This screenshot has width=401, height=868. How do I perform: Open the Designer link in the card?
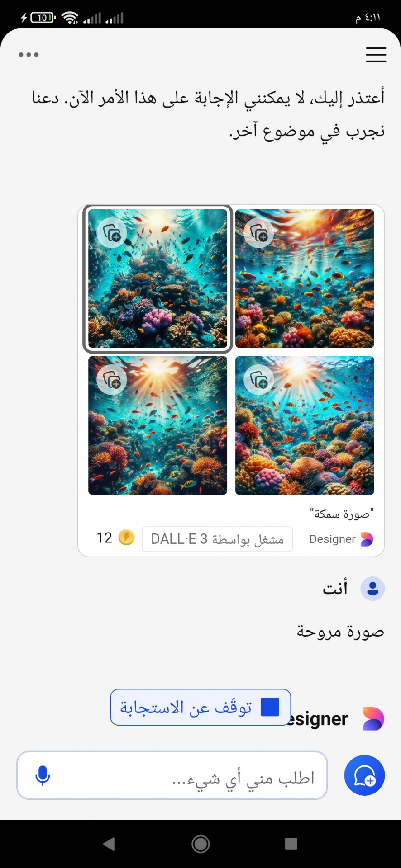332,539
